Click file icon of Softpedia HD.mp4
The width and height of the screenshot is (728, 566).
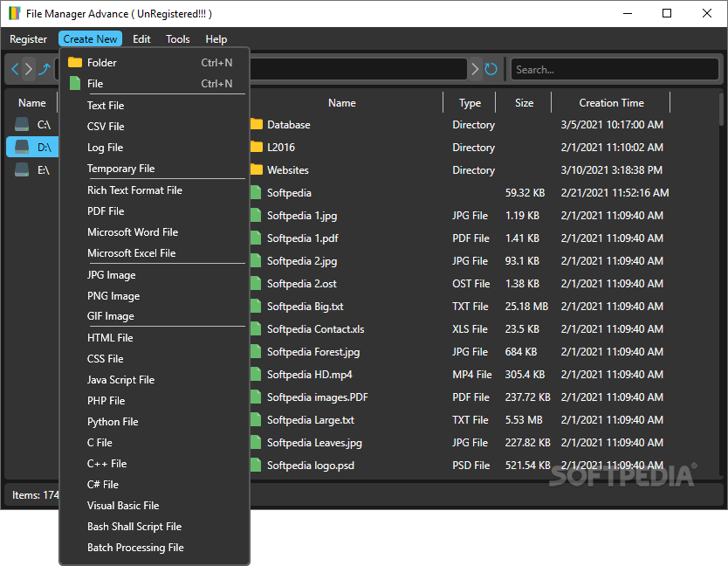256,375
